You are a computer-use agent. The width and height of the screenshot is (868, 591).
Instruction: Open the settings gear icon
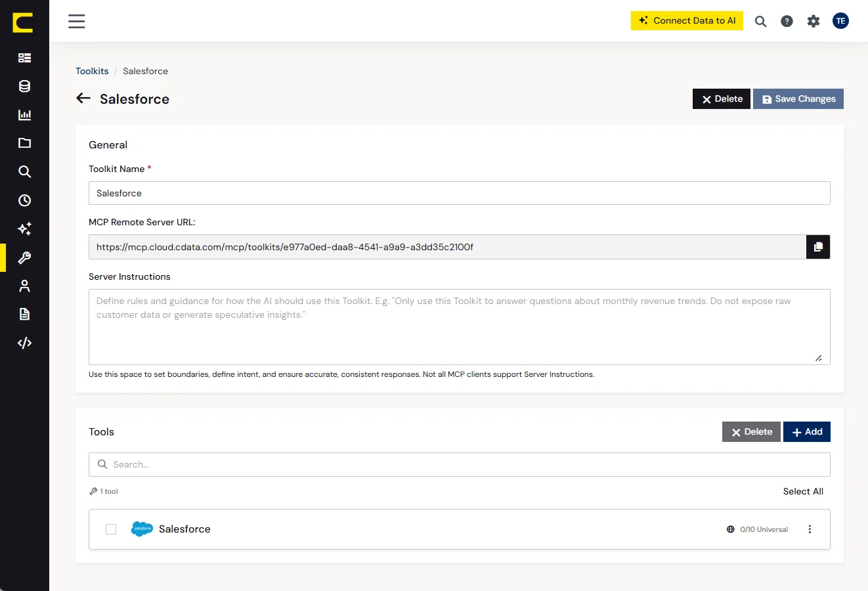814,21
